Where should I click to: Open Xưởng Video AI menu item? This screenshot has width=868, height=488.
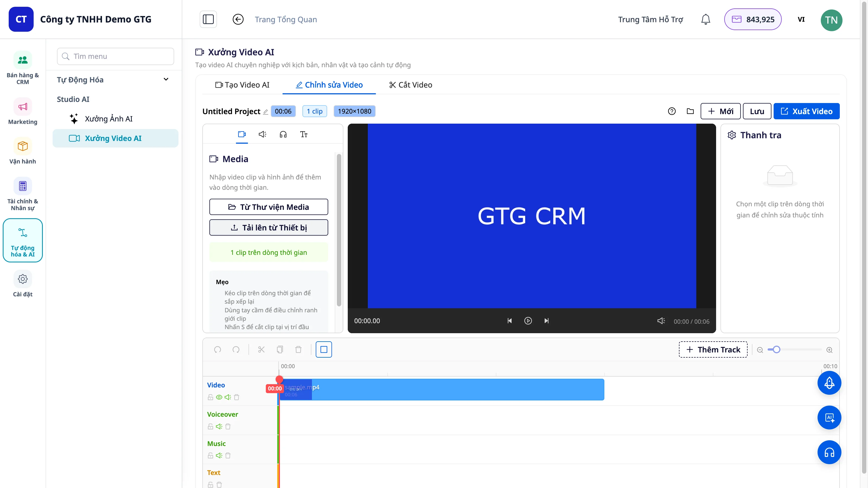point(115,138)
